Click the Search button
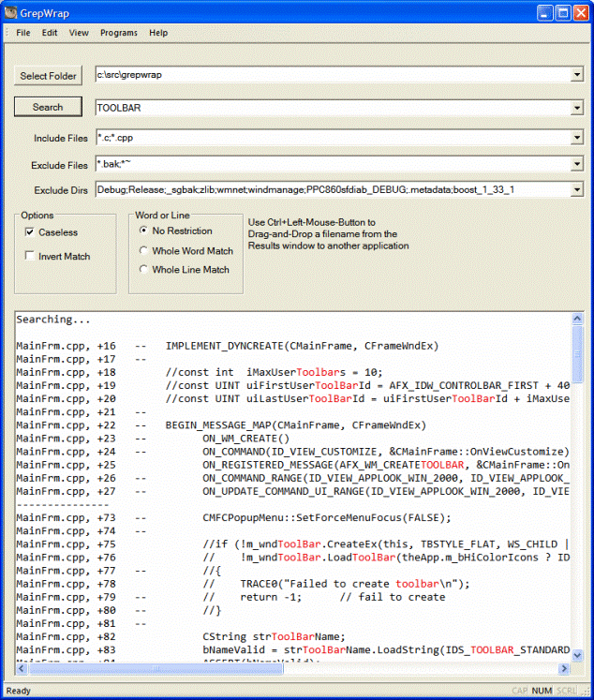 pos(48,107)
